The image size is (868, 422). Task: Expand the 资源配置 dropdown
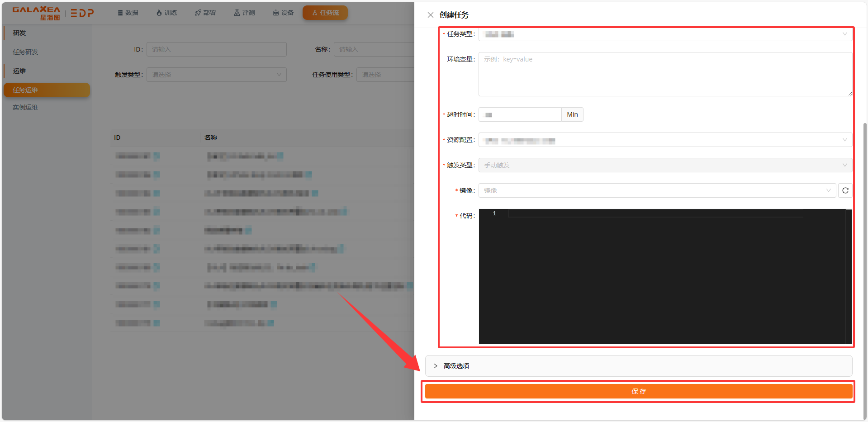[x=665, y=140]
